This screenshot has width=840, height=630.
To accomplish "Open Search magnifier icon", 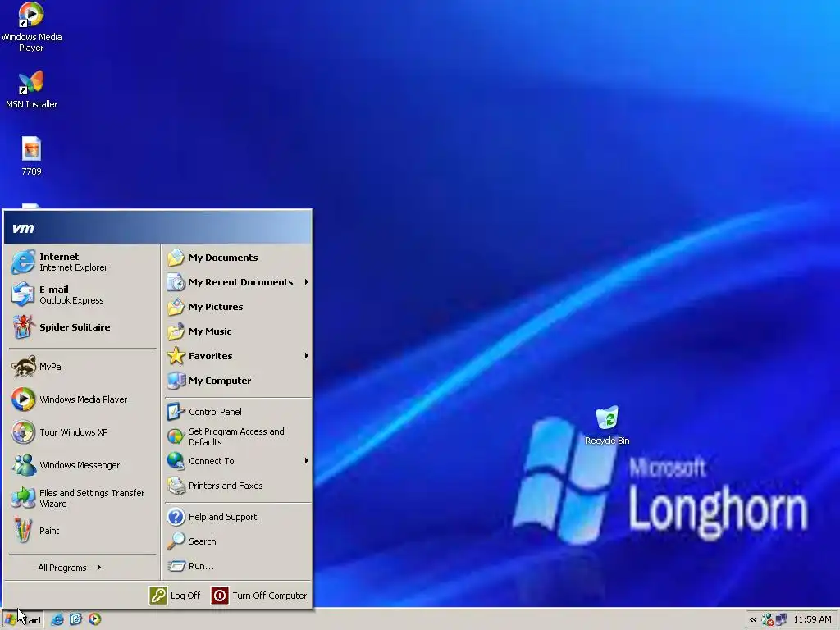I will pos(176,541).
